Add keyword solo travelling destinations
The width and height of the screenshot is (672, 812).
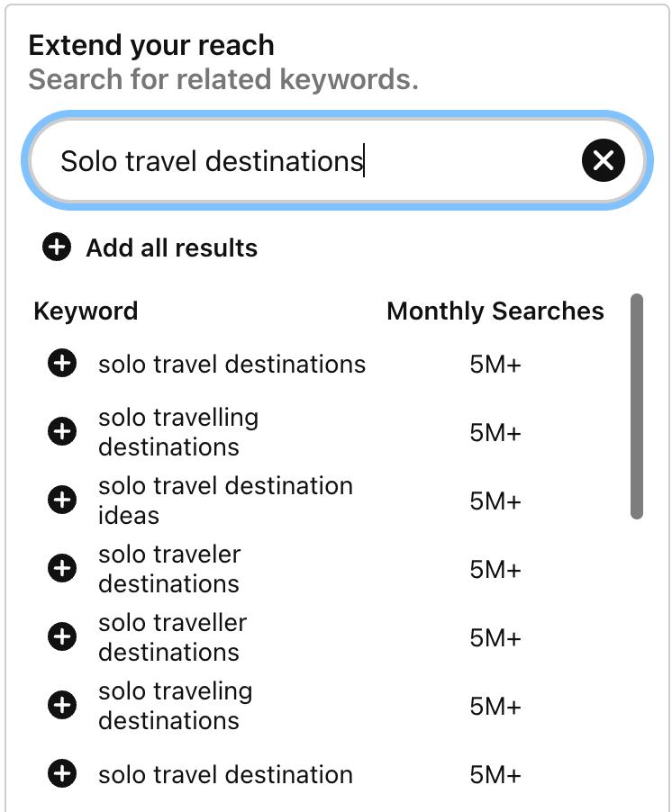[x=62, y=431]
